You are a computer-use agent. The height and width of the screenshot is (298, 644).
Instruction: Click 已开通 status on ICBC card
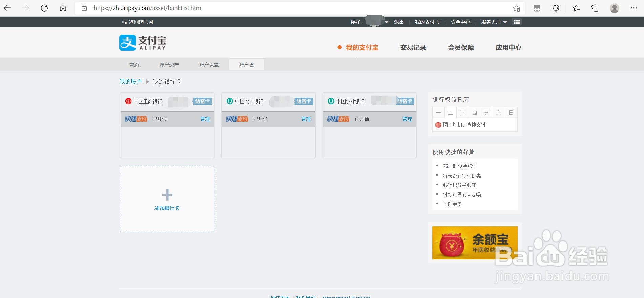pyautogui.click(x=159, y=119)
